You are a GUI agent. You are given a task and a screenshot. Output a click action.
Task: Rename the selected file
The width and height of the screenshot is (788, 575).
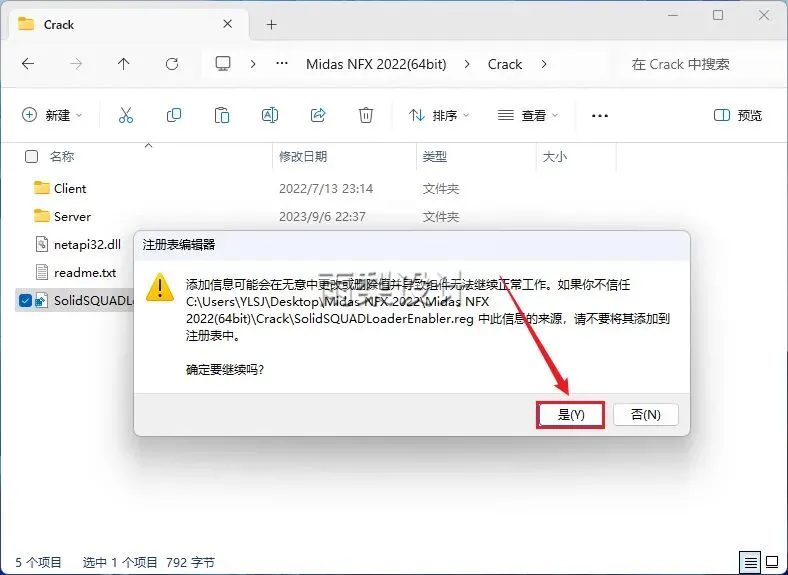[x=270, y=115]
